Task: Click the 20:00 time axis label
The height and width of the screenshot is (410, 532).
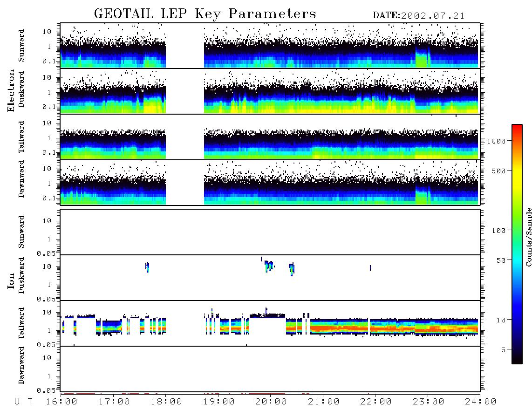Action: point(271,402)
